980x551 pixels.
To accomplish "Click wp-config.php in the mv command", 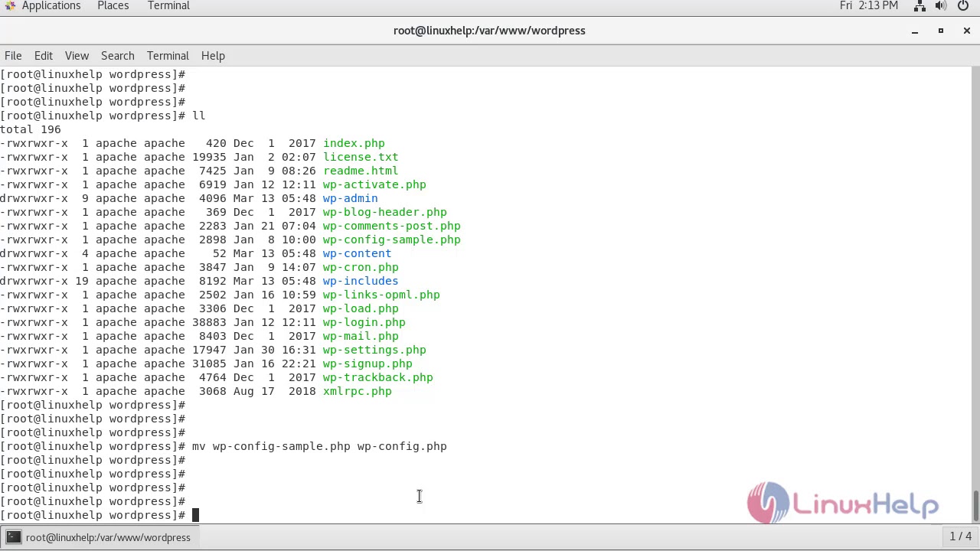I will click(x=402, y=446).
